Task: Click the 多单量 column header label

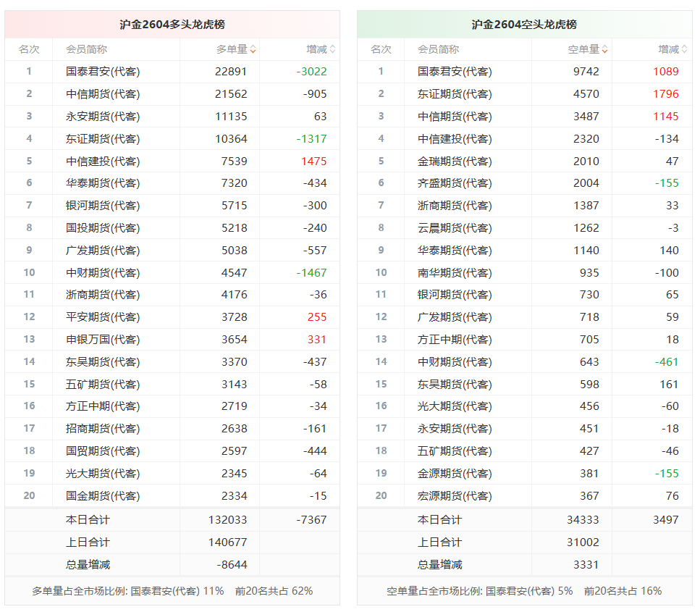Action: 232,49
